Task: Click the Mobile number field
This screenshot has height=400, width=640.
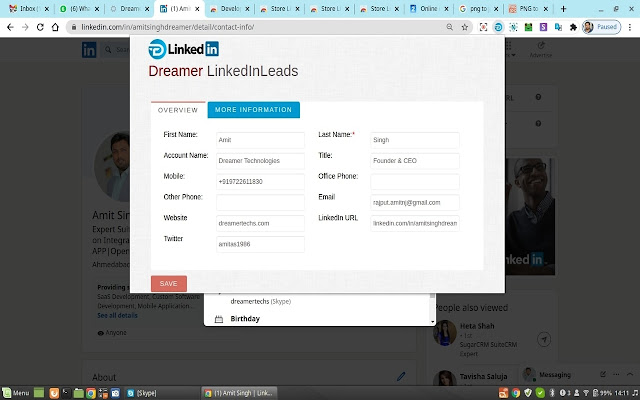Action: point(260,182)
